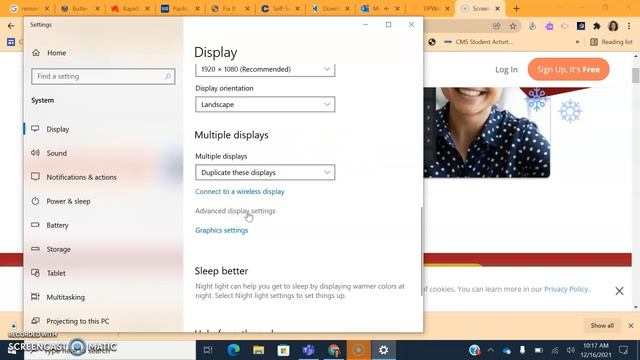640x360 pixels.
Task: Select Sound in the System settings list
Action: tap(56, 153)
